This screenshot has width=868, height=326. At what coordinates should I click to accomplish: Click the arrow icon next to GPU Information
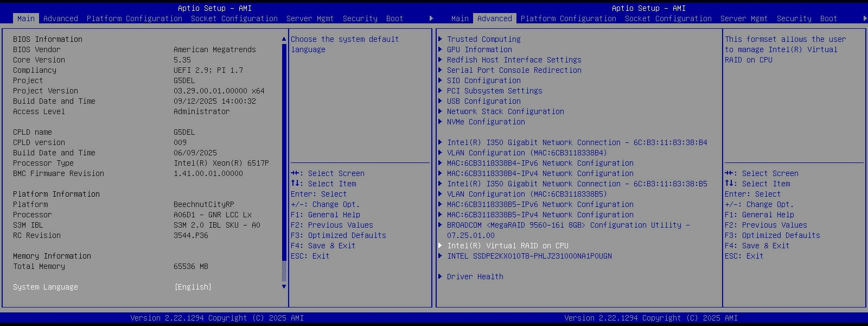(441, 49)
